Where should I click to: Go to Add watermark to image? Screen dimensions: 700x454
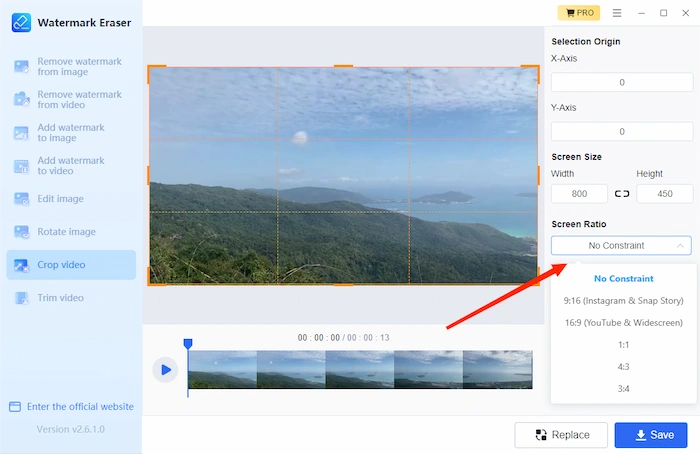(x=71, y=133)
